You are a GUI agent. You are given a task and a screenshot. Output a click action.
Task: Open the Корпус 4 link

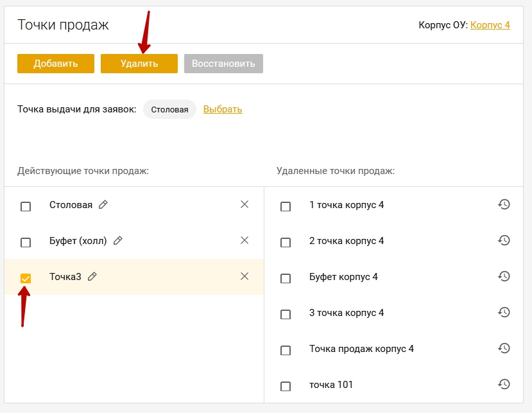490,25
